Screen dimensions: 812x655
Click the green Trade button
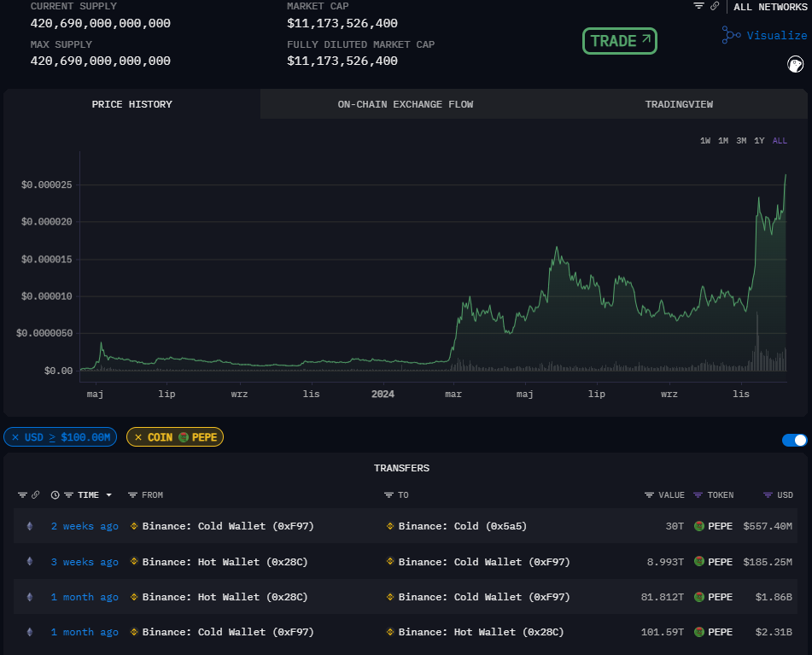click(620, 41)
